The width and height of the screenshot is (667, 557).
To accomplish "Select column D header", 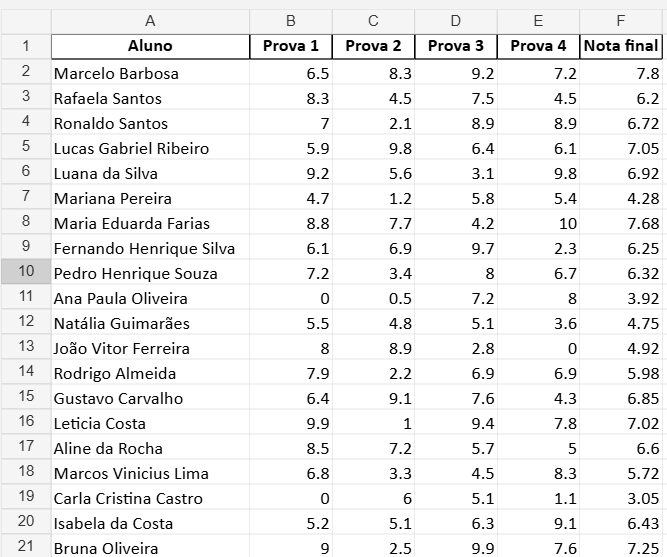I will (x=456, y=21).
